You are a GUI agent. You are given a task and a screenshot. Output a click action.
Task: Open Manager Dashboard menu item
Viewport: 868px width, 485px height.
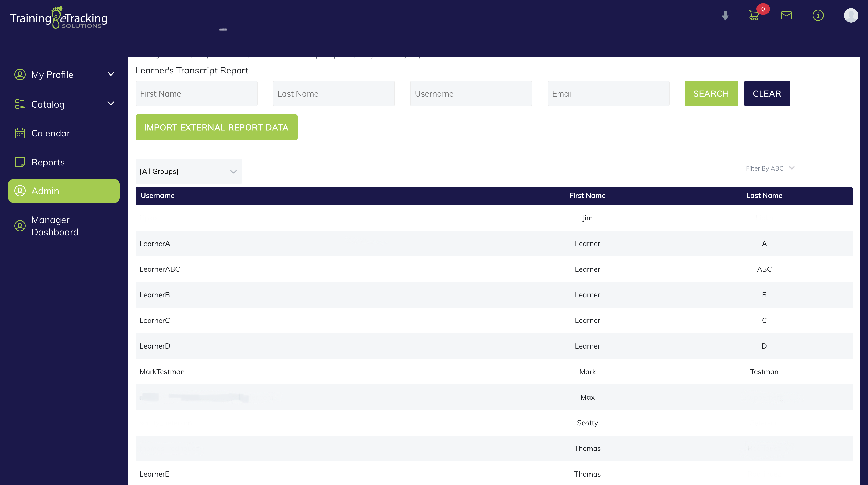(x=54, y=226)
